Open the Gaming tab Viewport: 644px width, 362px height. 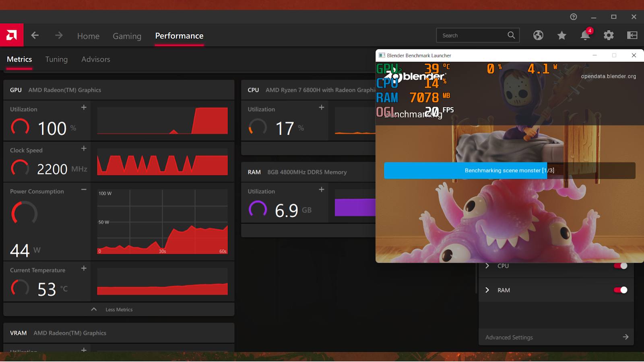tap(127, 36)
